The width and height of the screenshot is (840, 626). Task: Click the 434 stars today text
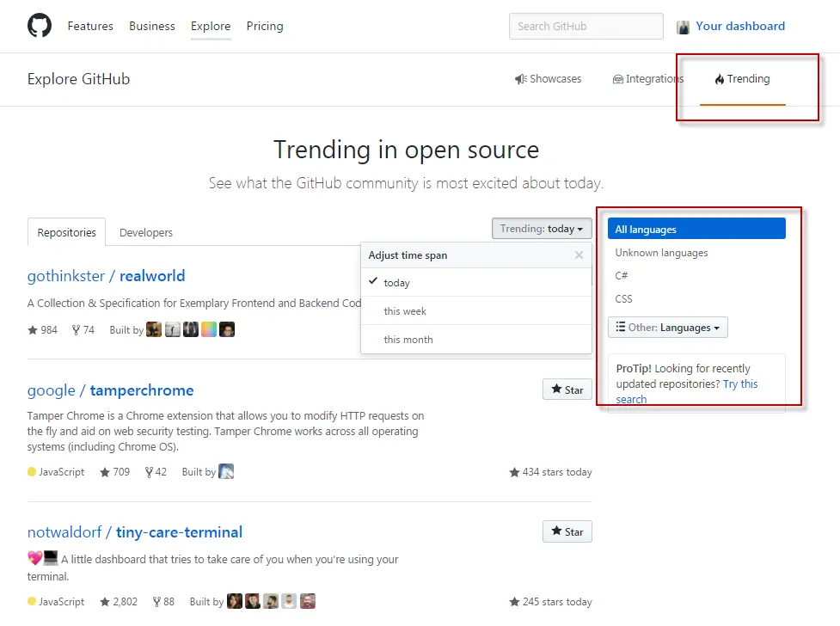tap(551, 471)
